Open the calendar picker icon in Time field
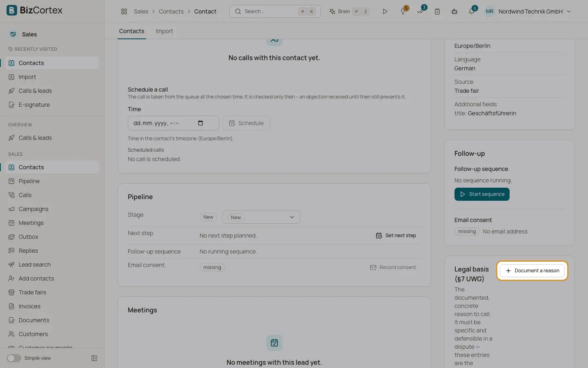Image resolution: width=588 pixels, height=368 pixels. (200, 123)
